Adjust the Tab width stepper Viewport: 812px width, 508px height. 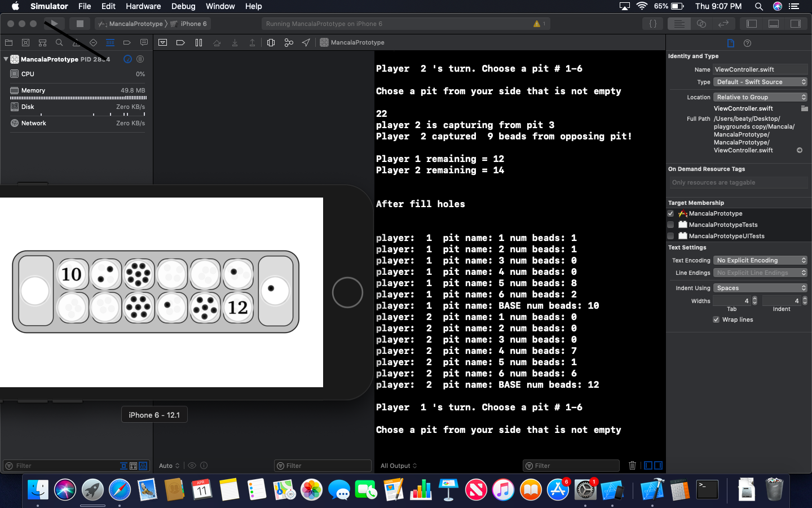(x=754, y=301)
